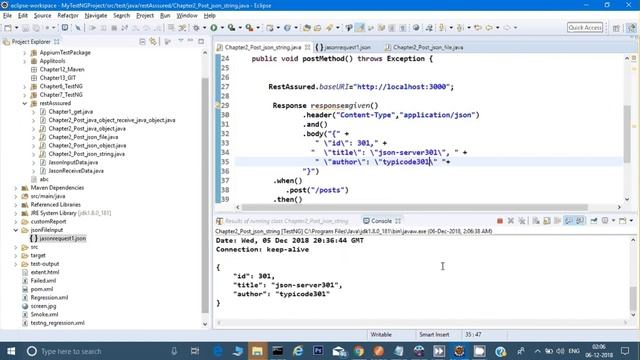Expand the Referenced Libraries node
Screen dimensions: 640x360
click(x=16, y=205)
